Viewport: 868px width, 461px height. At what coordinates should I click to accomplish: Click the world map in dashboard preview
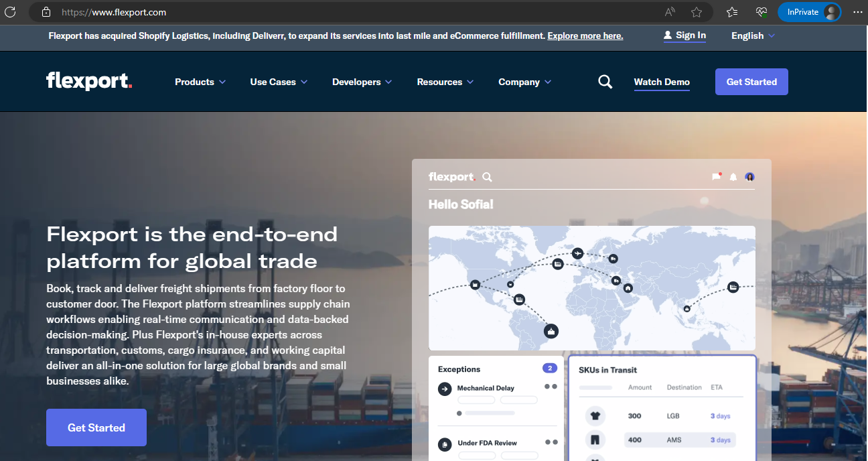(x=592, y=288)
